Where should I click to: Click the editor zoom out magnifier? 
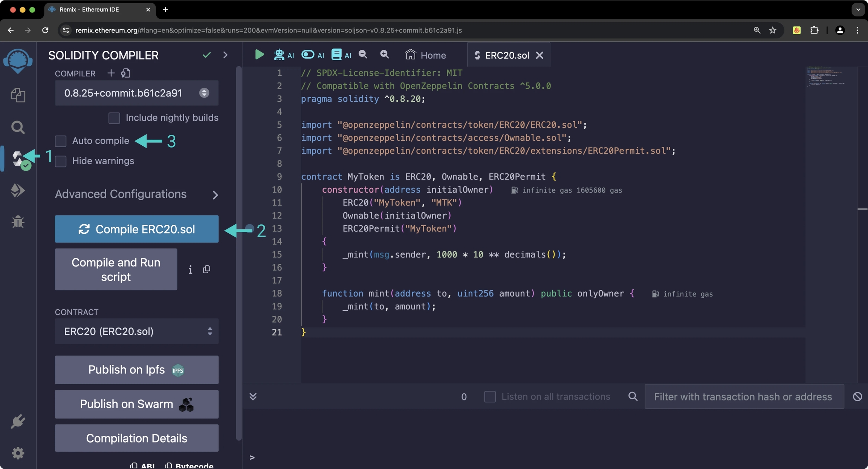pos(363,55)
